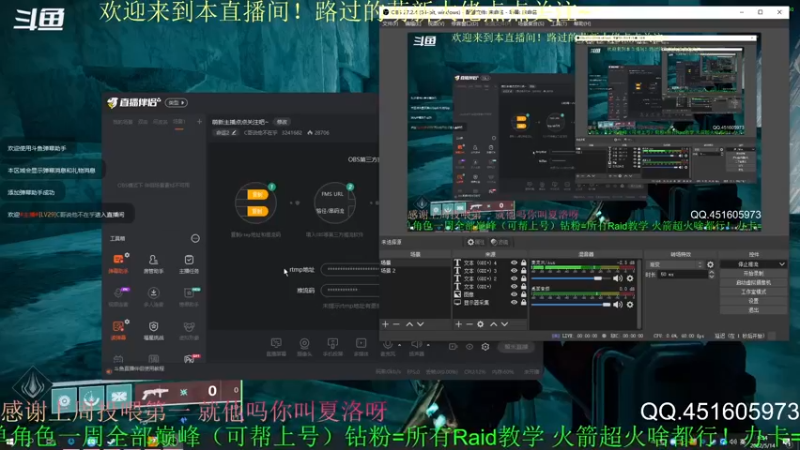Open the 渐变 transition dropdown

(676, 265)
